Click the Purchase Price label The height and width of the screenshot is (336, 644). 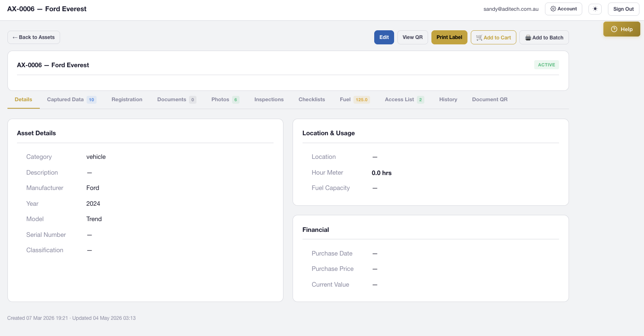[x=333, y=269]
